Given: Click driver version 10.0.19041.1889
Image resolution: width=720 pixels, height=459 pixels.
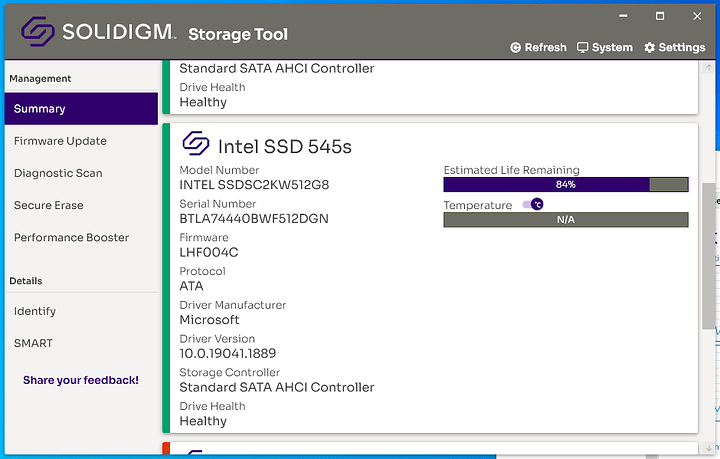Looking at the screenshot, I should (x=228, y=353).
